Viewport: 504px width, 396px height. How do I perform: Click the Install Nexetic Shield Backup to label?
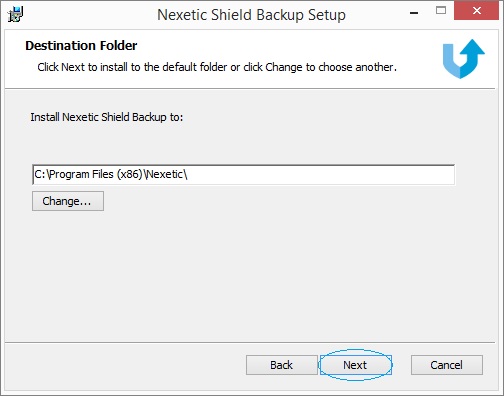pos(107,117)
